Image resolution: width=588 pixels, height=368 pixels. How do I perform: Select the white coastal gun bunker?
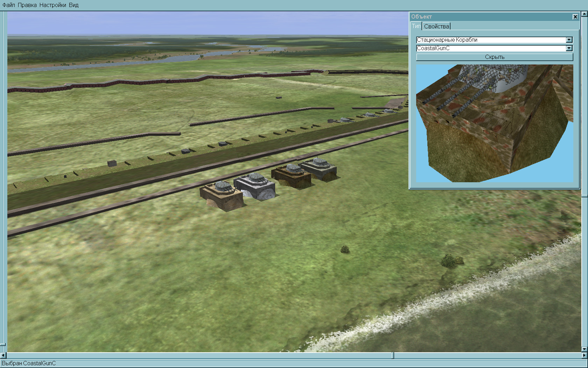coord(254,186)
